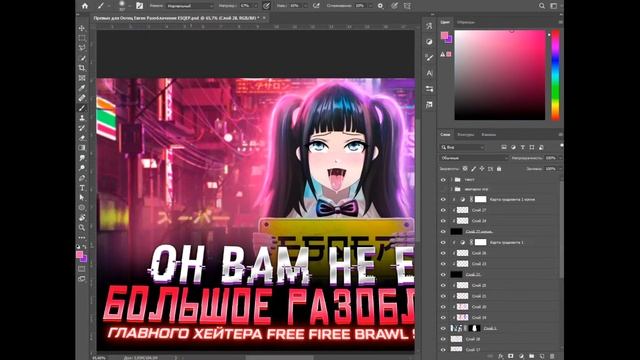Lock all with padlock icon
The height and width of the screenshot is (360, 640).
coord(499,169)
